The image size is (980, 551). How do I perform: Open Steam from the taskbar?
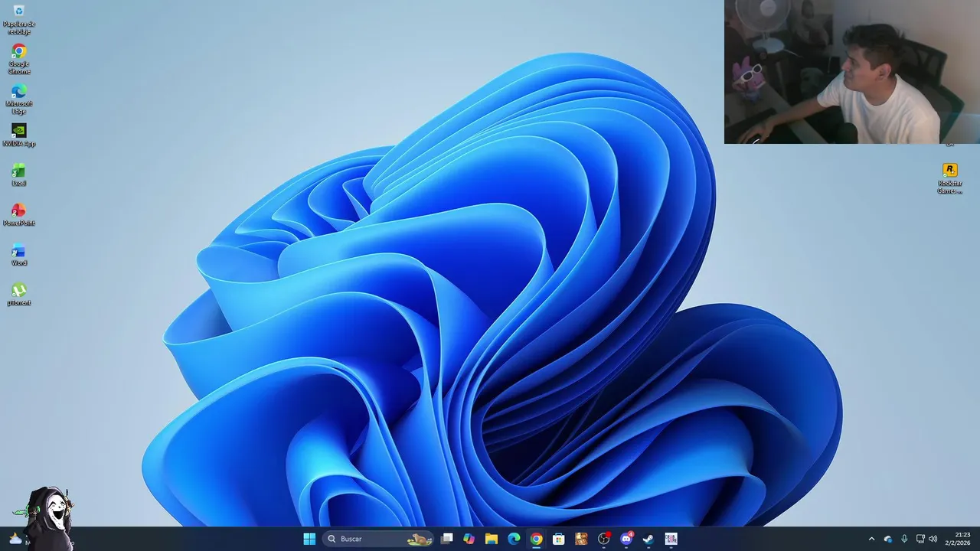[648, 539]
